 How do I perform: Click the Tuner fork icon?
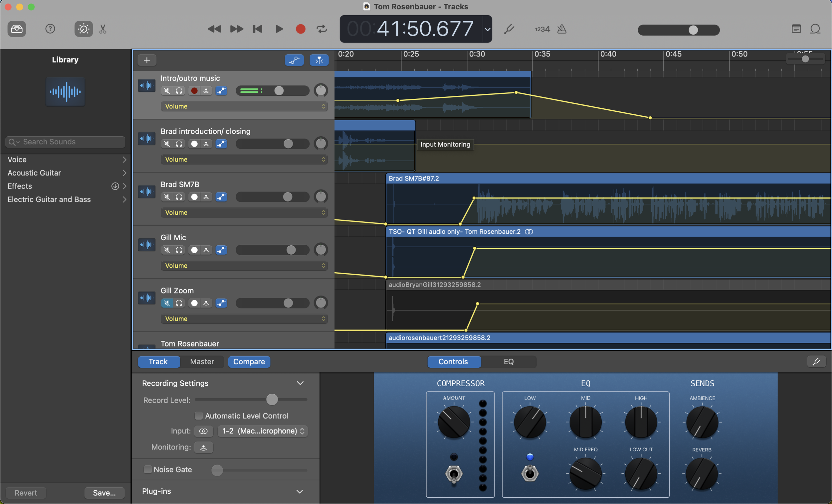[509, 29]
